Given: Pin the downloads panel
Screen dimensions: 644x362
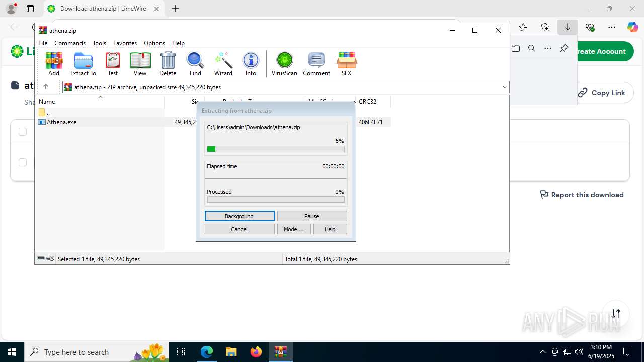Looking at the screenshot, I should (x=564, y=48).
